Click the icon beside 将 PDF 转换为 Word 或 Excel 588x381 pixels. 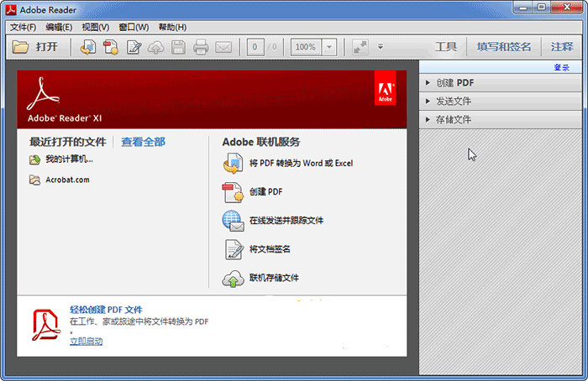tap(233, 164)
